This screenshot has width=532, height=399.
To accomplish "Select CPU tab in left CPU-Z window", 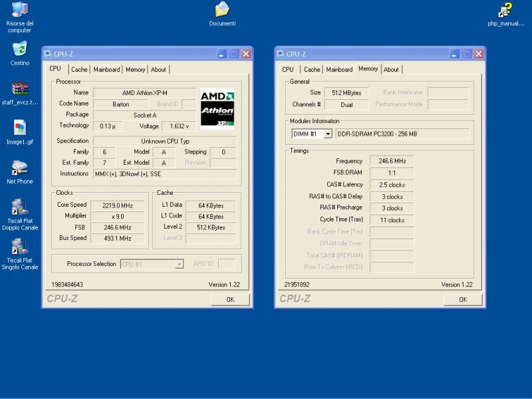I will click(55, 68).
